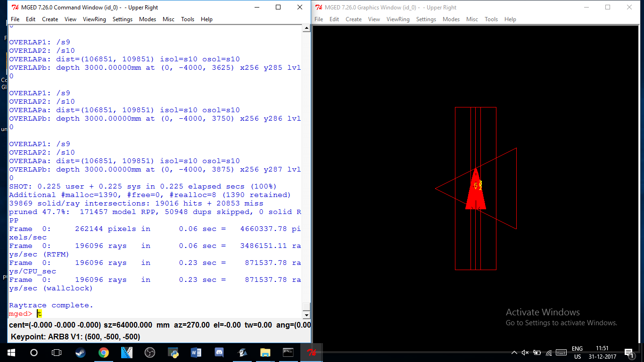This screenshot has width=644, height=362.
Task: Minimize the MGED Graphics Window
Action: 586,8
